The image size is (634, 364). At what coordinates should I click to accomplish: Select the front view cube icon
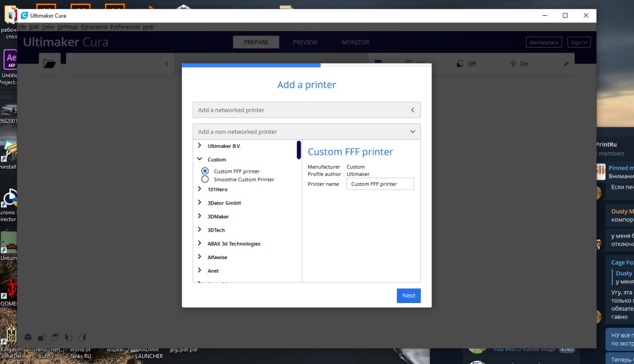point(42,337)
